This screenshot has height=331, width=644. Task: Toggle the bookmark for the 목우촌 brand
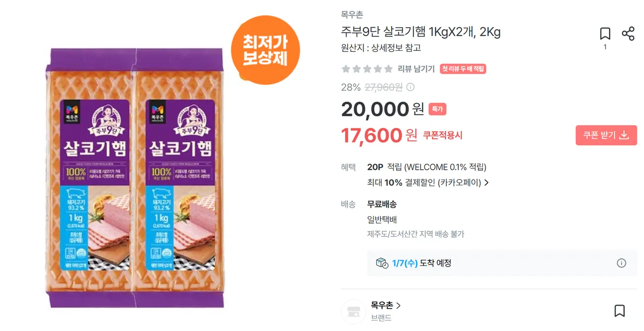(x=619, y=311)
